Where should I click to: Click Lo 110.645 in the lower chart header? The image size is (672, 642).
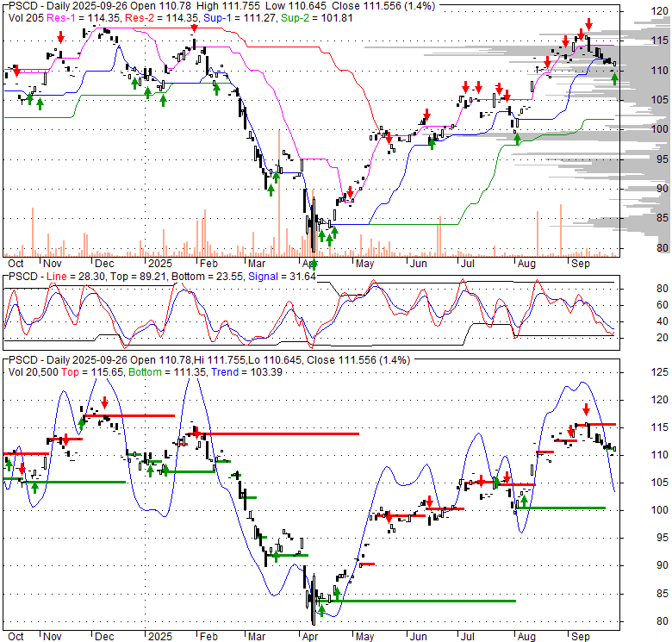275,360
